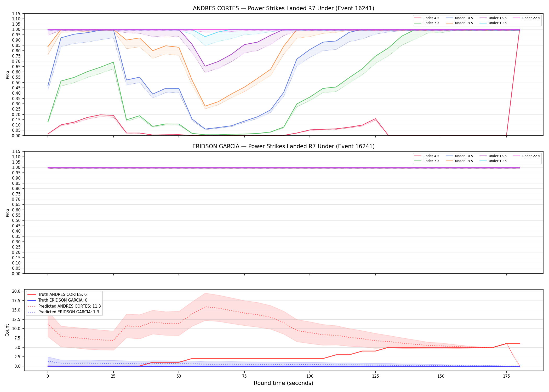Click the x-axis tick label '25'
This screenshot has height=392, width=549.
[113, 376]
